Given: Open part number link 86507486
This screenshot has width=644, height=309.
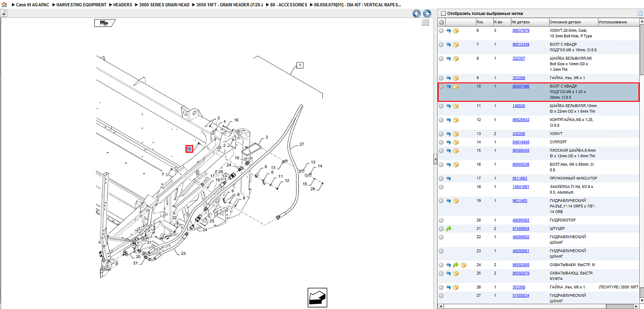Looking at the screenshot, I should [521, 87].
